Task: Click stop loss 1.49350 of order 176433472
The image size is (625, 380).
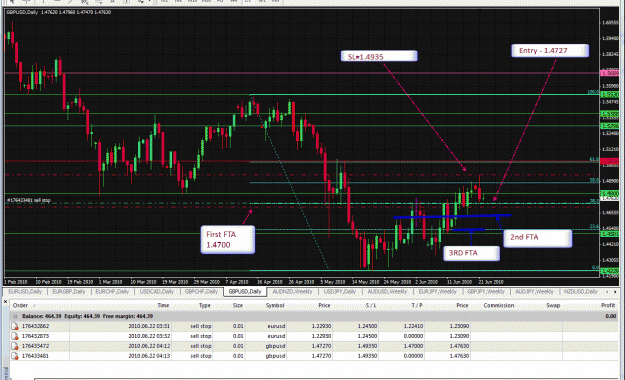Action: (x=367, y=346)
